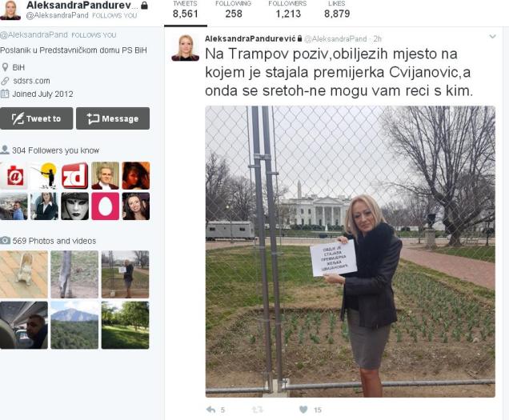The image size is (509, 420).
Task: View the Followers count 1,213
Action: (x=287, y=10)
